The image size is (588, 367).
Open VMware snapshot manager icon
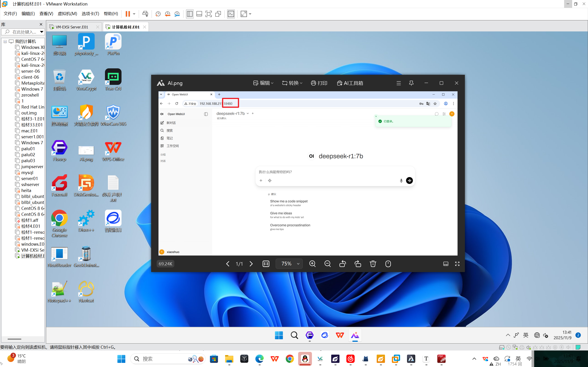click(177, 14)
